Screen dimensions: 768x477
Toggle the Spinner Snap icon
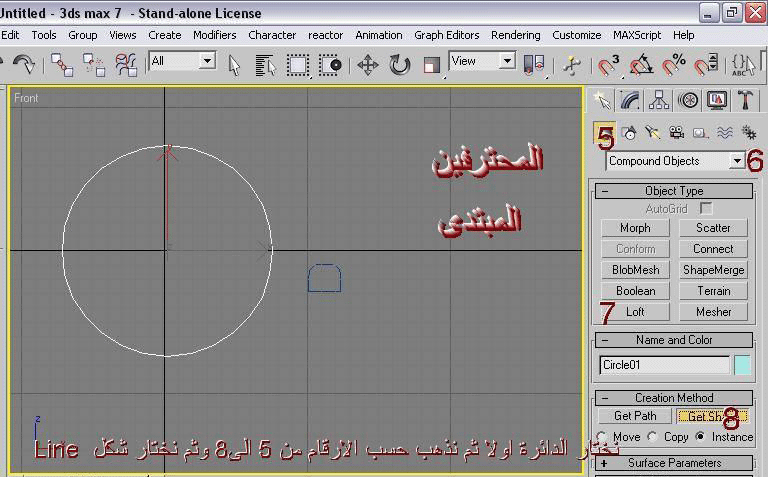pyautogui.click(x=706, y=65)
